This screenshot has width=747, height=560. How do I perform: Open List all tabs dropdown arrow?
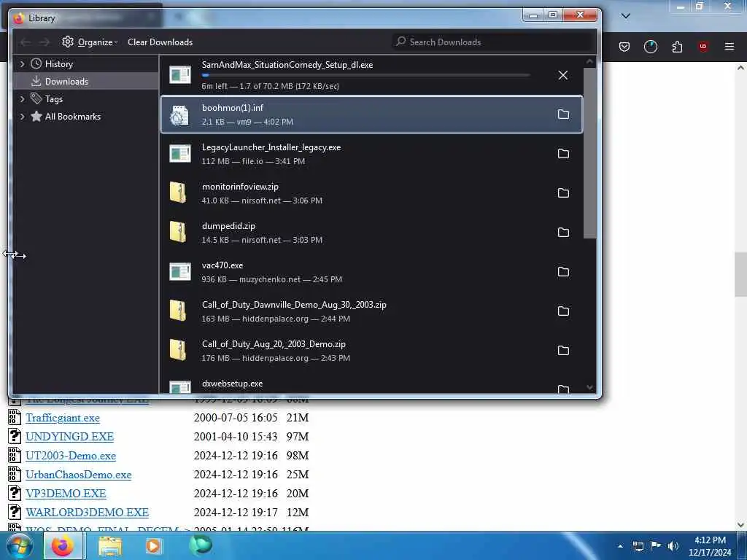click(x=626, y=16)
